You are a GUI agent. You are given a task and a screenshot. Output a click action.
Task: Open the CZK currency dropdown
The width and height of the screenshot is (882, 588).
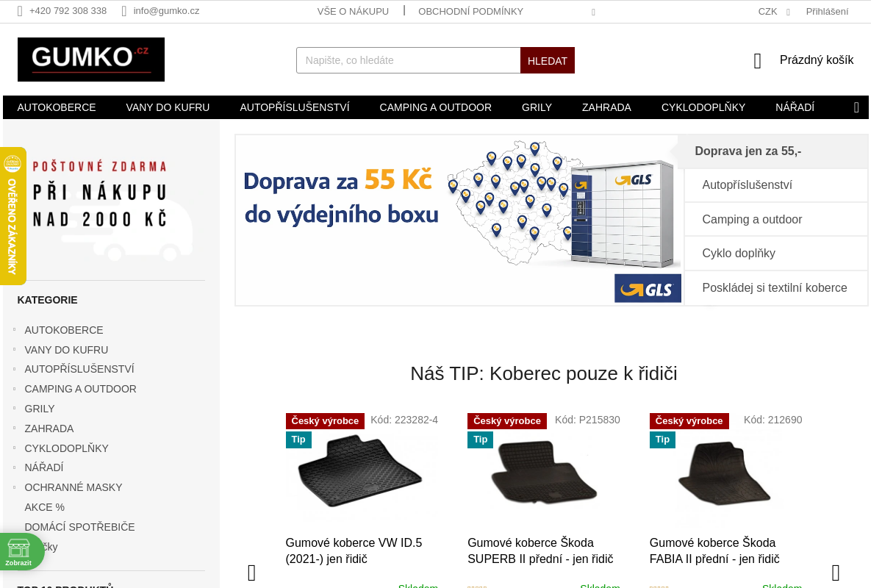[774, 11]
